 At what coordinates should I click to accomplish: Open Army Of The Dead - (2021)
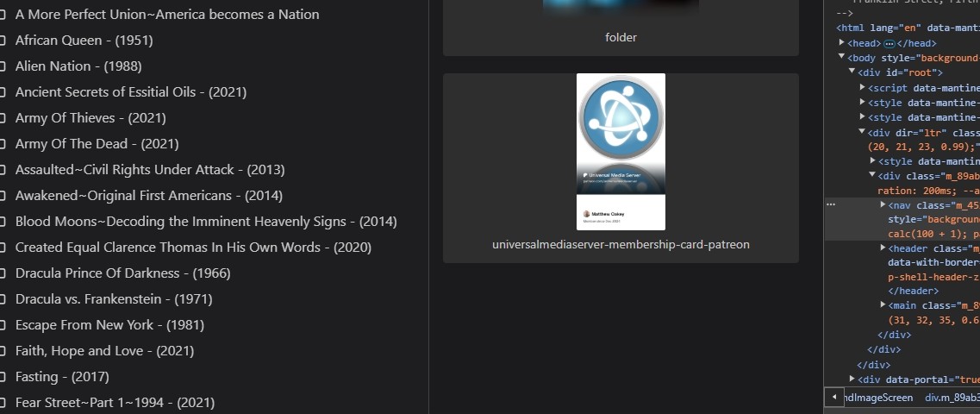(x=97, y=144)
